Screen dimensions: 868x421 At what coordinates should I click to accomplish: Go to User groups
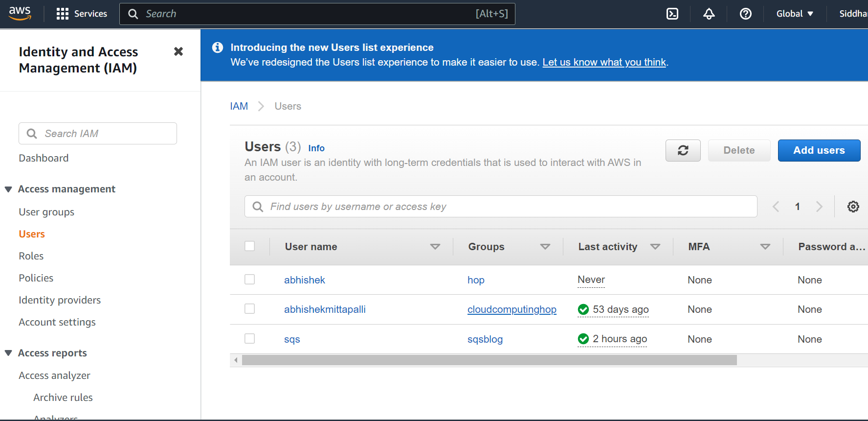46,212
